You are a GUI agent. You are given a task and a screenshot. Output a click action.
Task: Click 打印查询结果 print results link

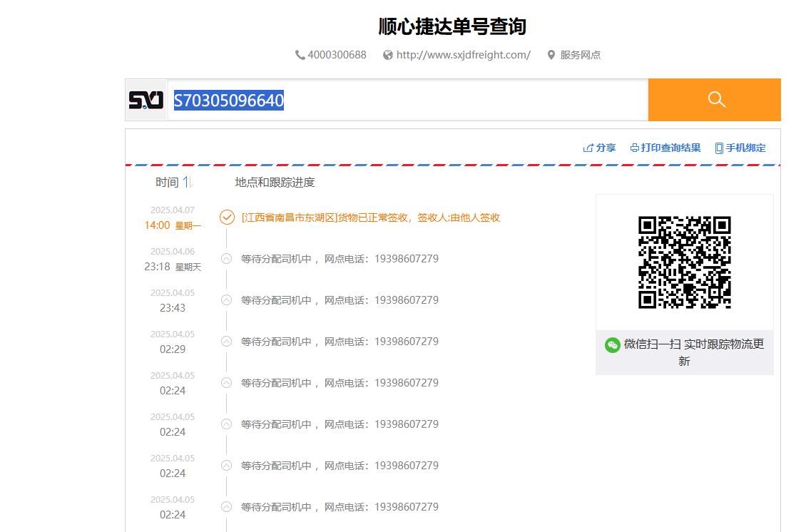665,148
